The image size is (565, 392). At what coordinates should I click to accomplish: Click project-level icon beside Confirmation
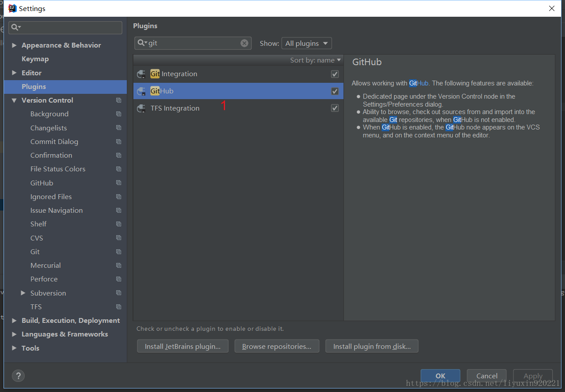pos(118,155)
